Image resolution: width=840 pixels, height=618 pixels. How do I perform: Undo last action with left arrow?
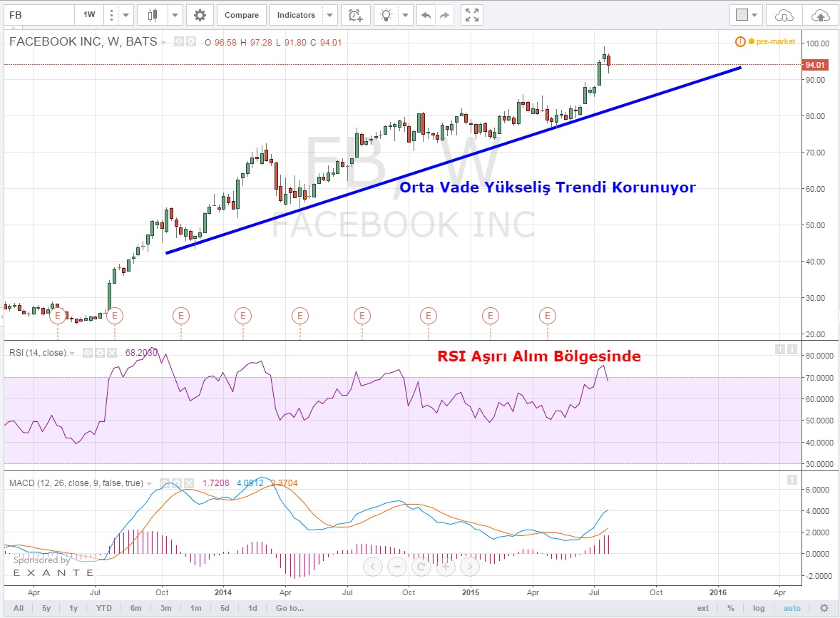click(426, 15)
